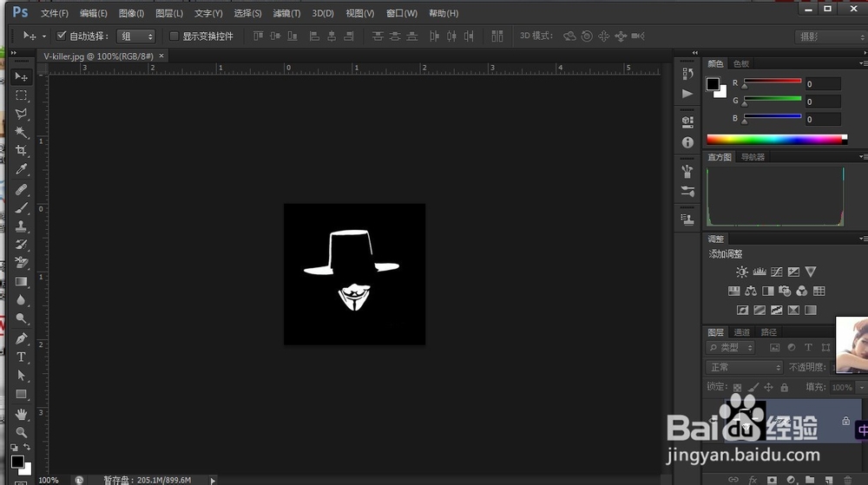Open the Brush Presets panel icon
The image size is (868, 485).
pyautogui.click(x=687, y=192)
